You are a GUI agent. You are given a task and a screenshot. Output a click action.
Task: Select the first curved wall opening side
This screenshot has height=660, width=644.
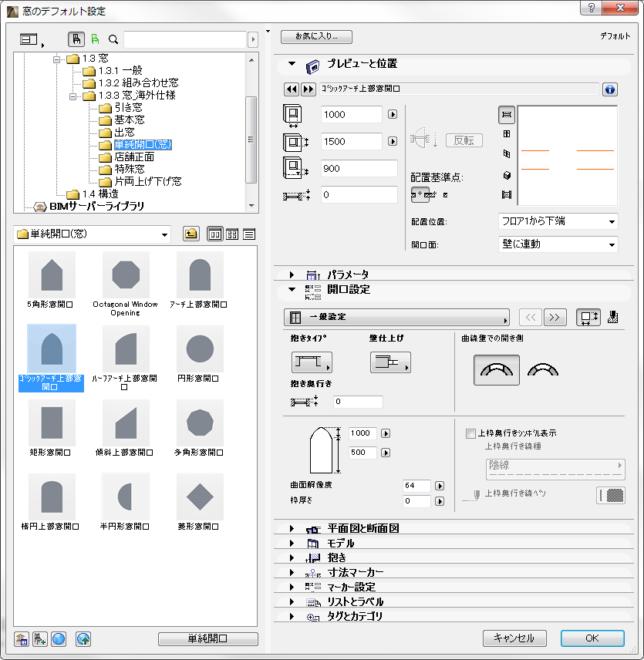point(496,370)
